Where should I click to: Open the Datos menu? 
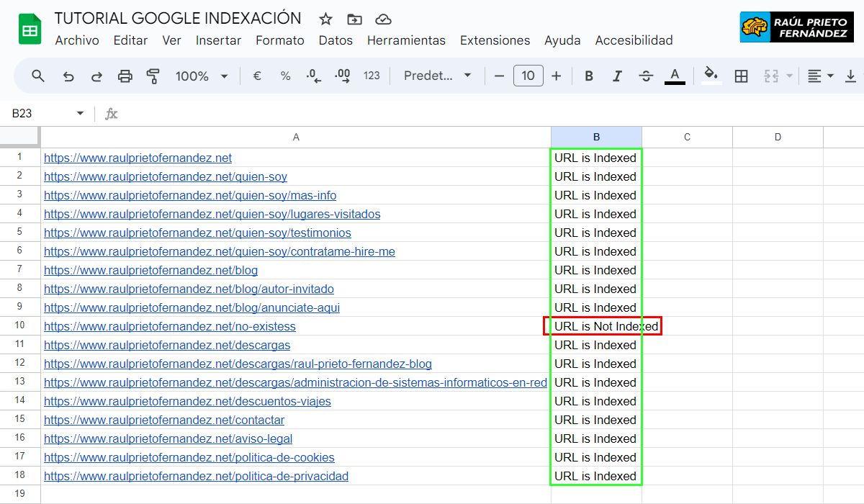pyautogui.click(x=336, y=40)
